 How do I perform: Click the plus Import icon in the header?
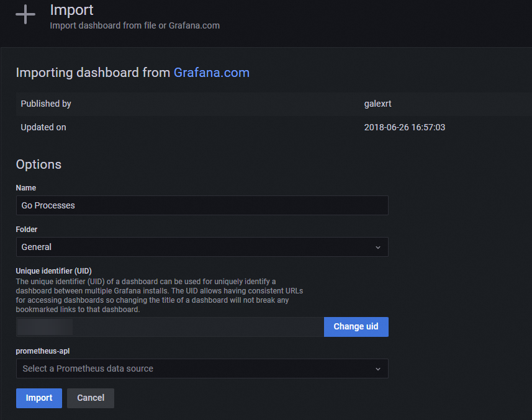click(25, 15)
